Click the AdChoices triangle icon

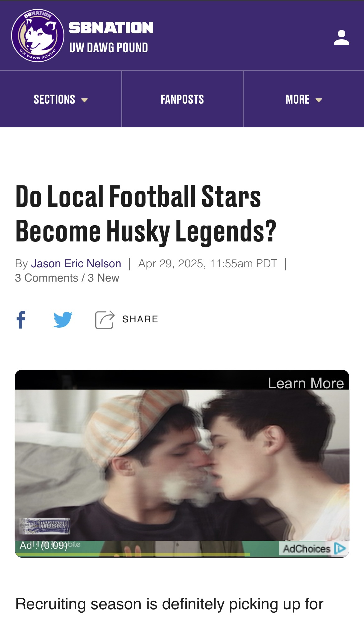pyautogui.click(x=340, y=548)
